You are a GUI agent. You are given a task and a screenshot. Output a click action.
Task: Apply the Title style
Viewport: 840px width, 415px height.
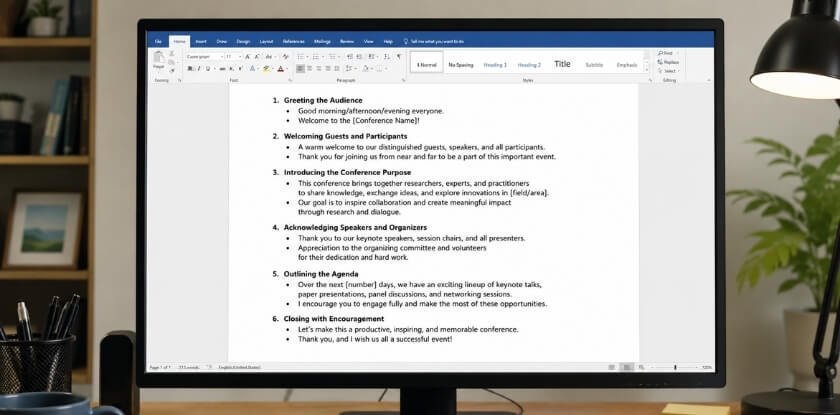[562, 64]
